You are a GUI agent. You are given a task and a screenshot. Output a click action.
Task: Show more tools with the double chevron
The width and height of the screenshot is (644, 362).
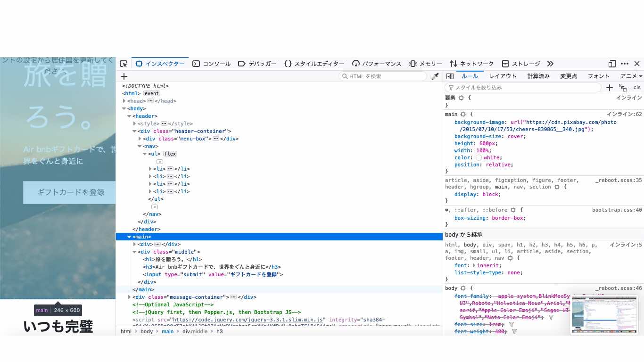tap(550, 64)
